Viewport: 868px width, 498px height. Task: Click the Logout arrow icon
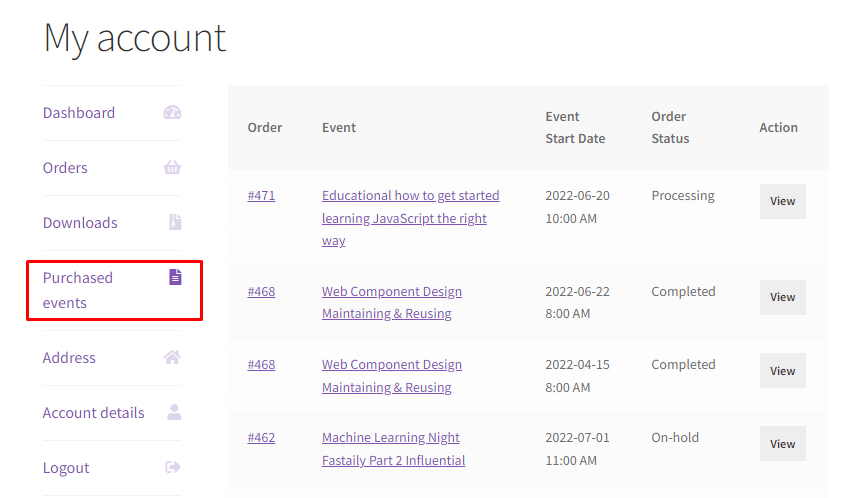173,467
